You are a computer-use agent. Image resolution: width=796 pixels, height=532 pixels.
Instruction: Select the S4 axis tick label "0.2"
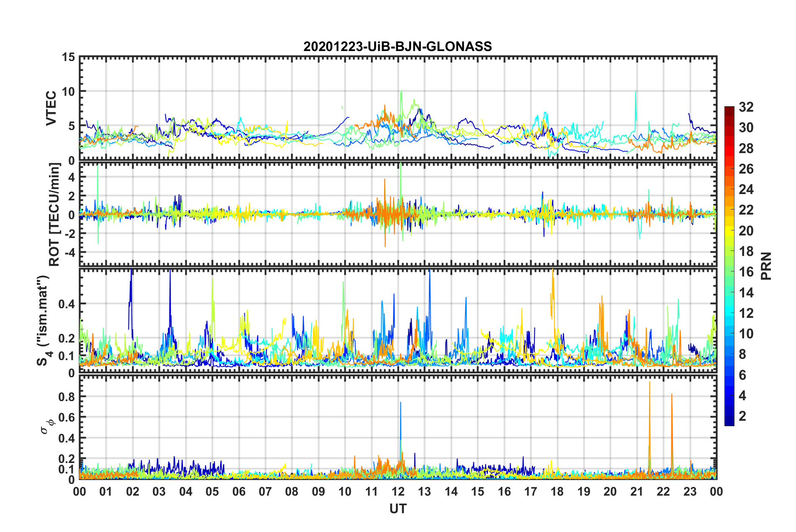(67, 338)
